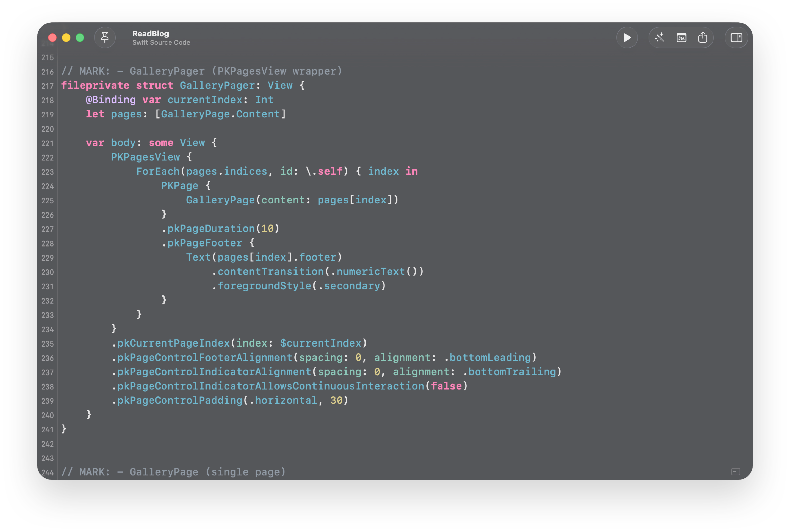
Task: Click the false keyword in code
Action: click(446, 386)
